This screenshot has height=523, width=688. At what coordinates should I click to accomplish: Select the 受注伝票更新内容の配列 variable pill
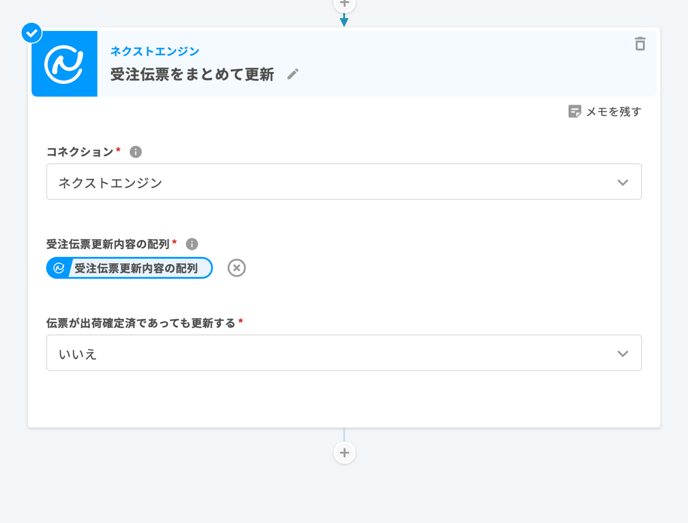(x=129, y=268)
